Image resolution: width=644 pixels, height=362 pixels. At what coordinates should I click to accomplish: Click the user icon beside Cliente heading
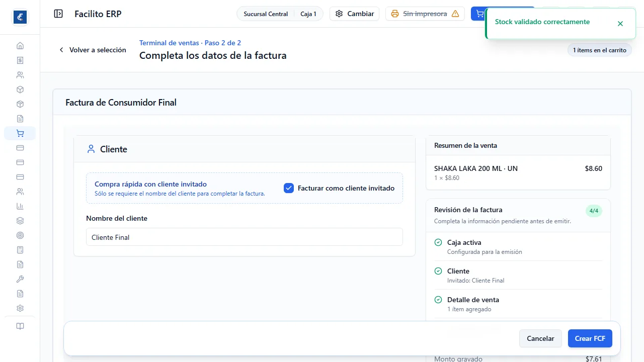(91, 149)
